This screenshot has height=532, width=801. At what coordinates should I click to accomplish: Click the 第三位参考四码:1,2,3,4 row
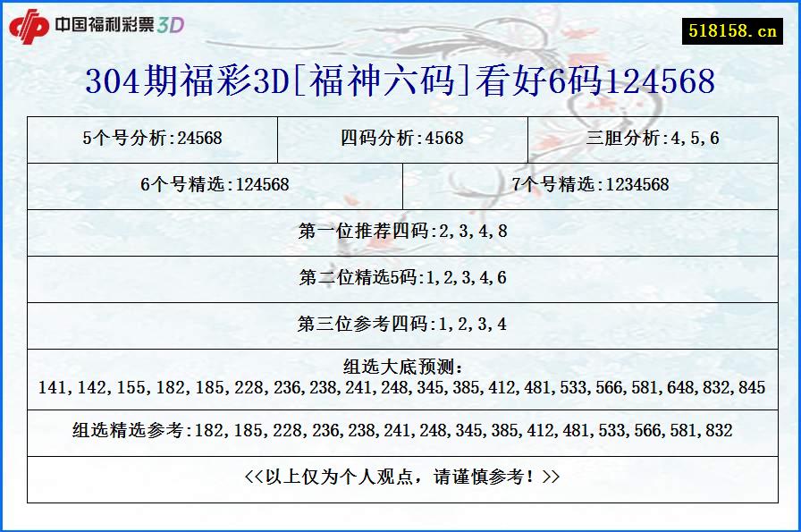(400, 325)
